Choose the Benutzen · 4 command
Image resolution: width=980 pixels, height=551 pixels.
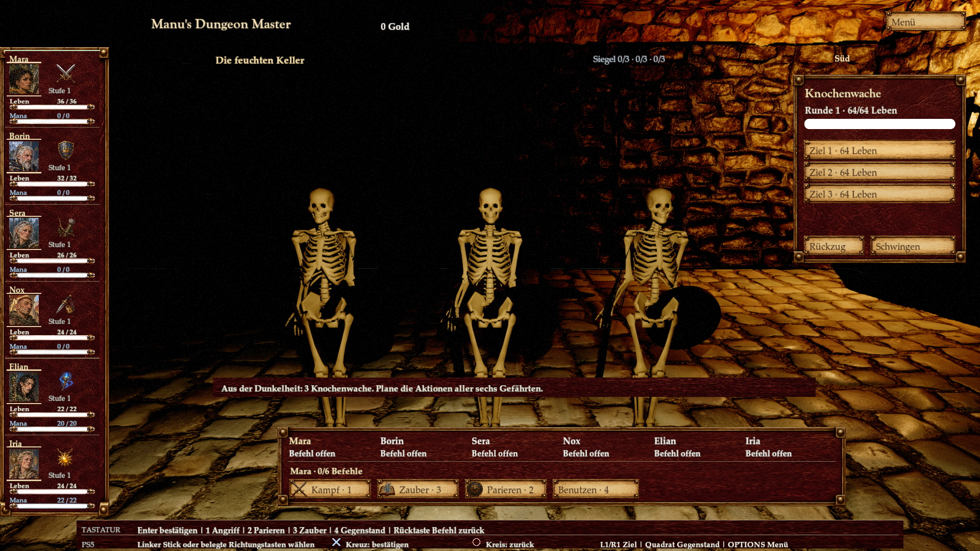pos(596,489)
